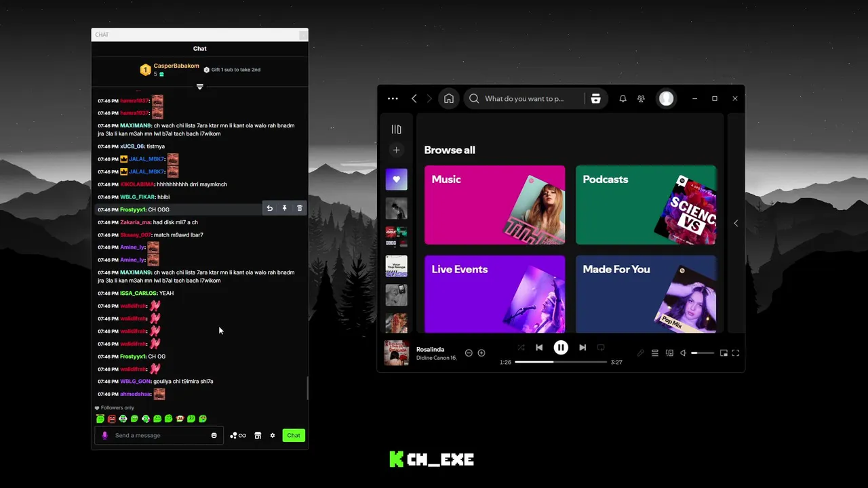868x488 pixels.
Task: Connect to a device icon
Action: [x=669, y=353]
